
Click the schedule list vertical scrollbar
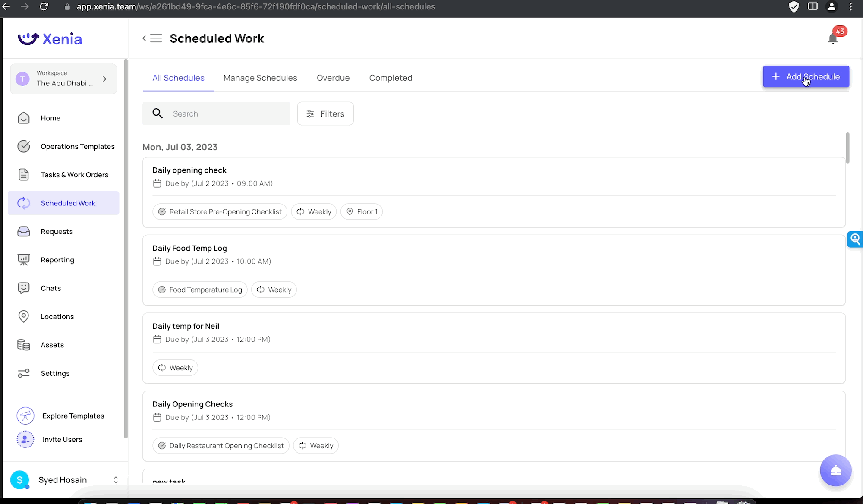click(847, 148)
